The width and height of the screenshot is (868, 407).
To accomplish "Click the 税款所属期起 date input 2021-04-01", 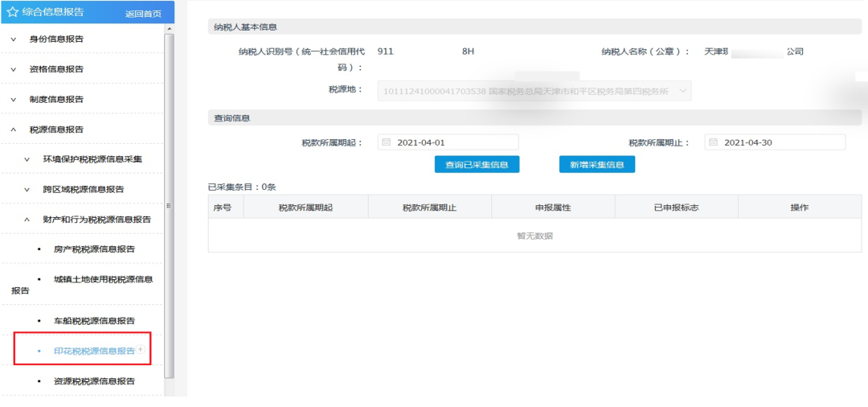I will pyautogui.click(x=448, y=142).
